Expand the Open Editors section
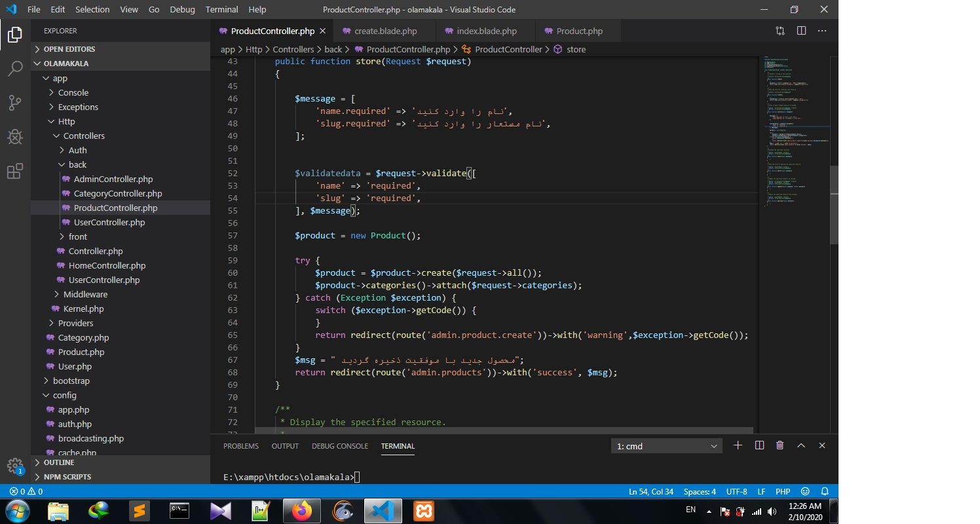 (121, 49)
